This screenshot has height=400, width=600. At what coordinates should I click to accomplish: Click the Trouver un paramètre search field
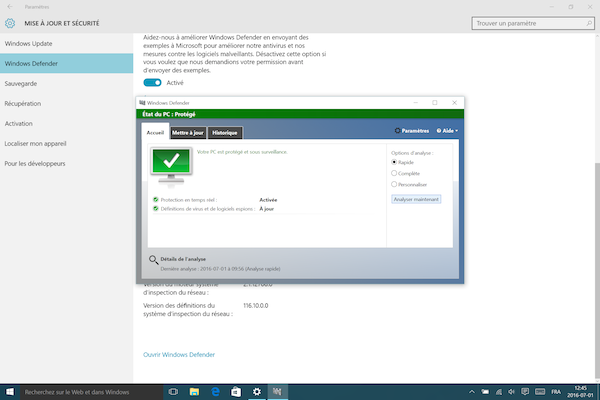click(533, 23)
